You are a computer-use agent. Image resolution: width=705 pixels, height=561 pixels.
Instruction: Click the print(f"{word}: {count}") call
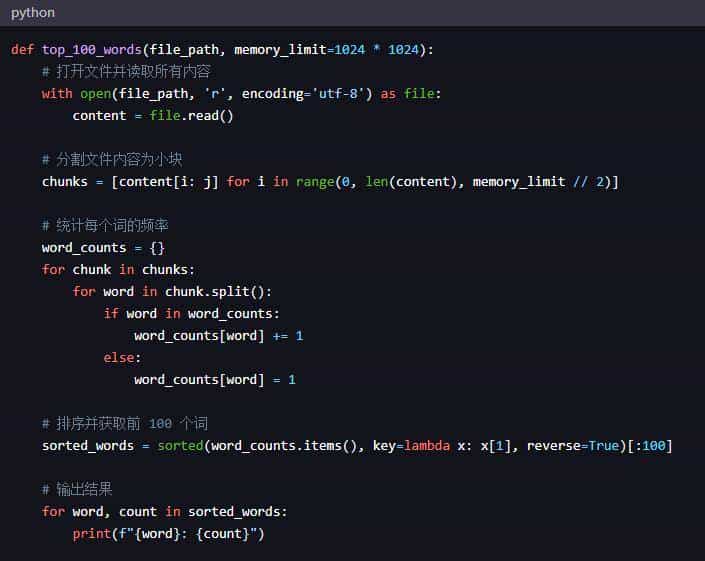[169, 534]
